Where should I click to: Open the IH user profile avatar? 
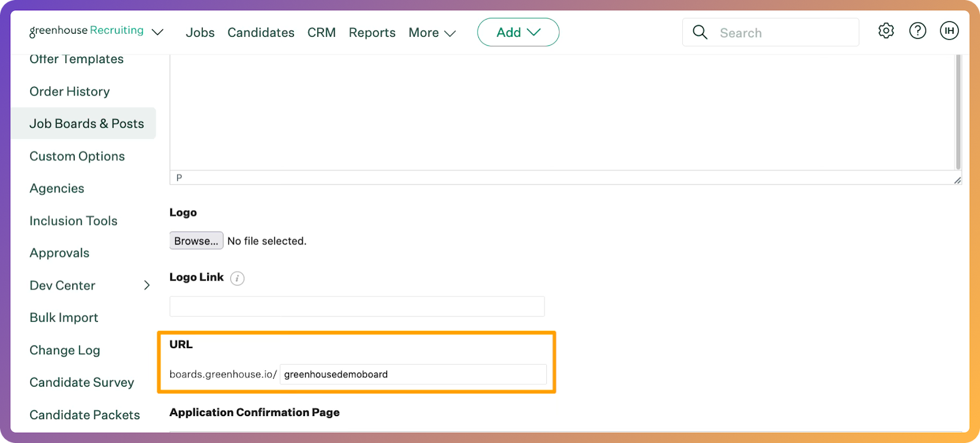pos(949,31)
